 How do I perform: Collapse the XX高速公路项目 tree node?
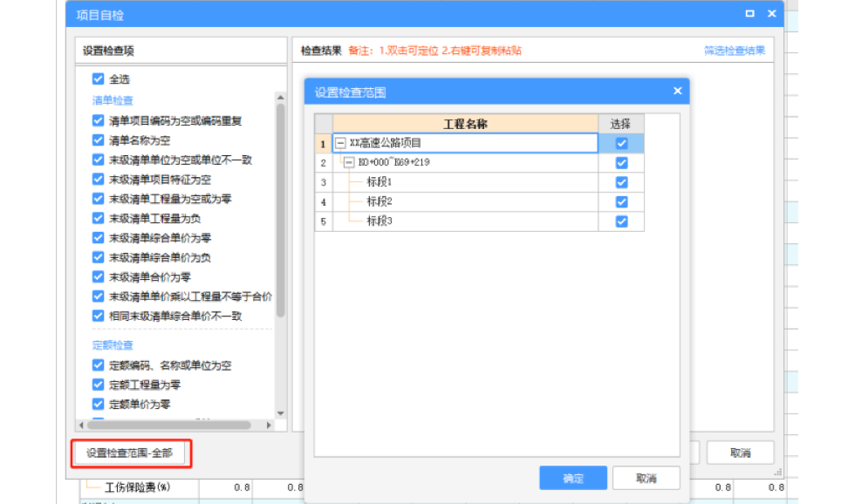(x=340, y=143)
